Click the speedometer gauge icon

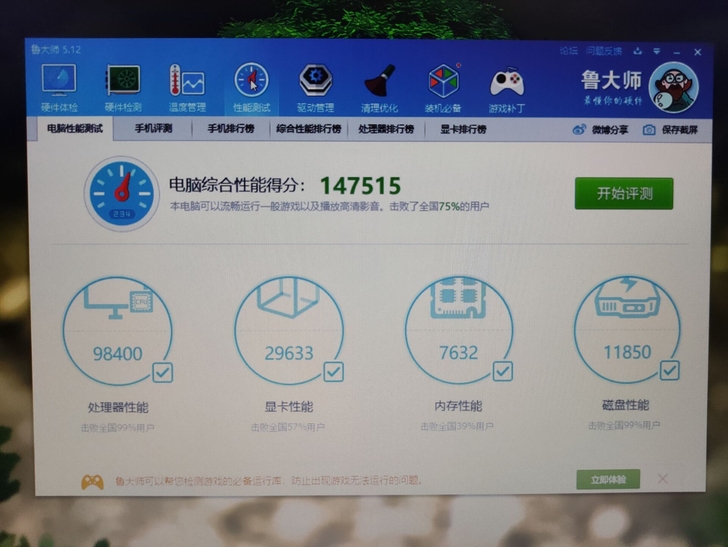pyautogui.click(x=122, y=193)
